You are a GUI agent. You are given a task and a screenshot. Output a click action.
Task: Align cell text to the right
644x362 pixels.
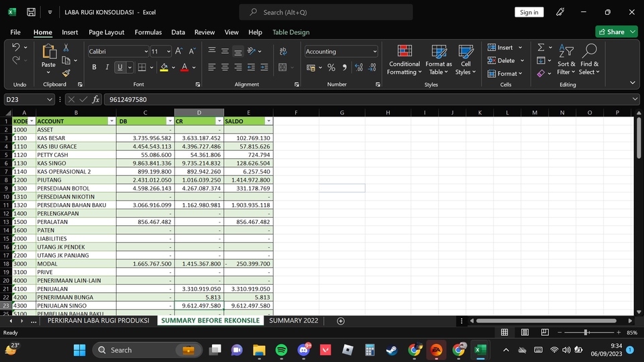(237, 67)
